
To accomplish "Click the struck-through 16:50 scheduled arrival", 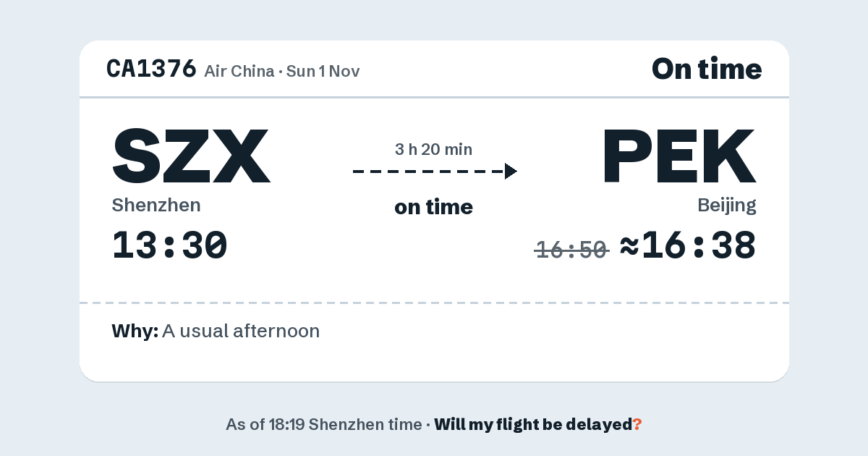I will click(x=571, y=250).
